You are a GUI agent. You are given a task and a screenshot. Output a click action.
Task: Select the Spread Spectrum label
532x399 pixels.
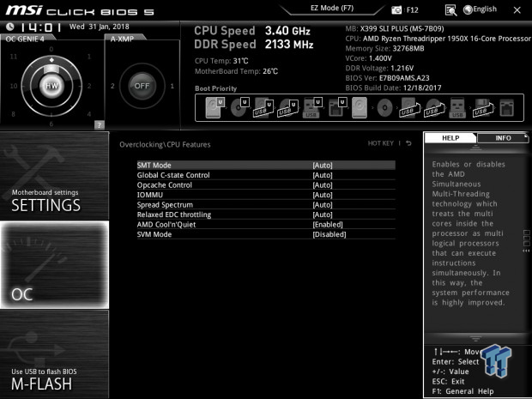tap(165, 204)
